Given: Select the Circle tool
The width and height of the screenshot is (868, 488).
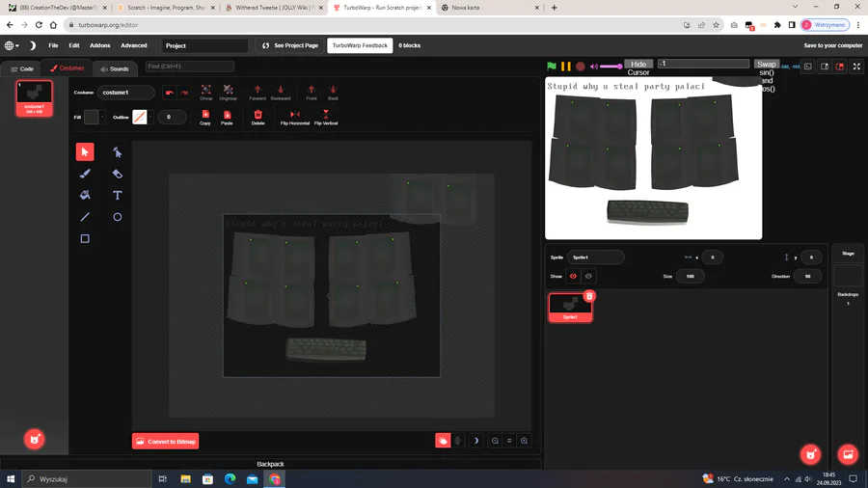Looking at the screenshot, I should pos(118,217).
